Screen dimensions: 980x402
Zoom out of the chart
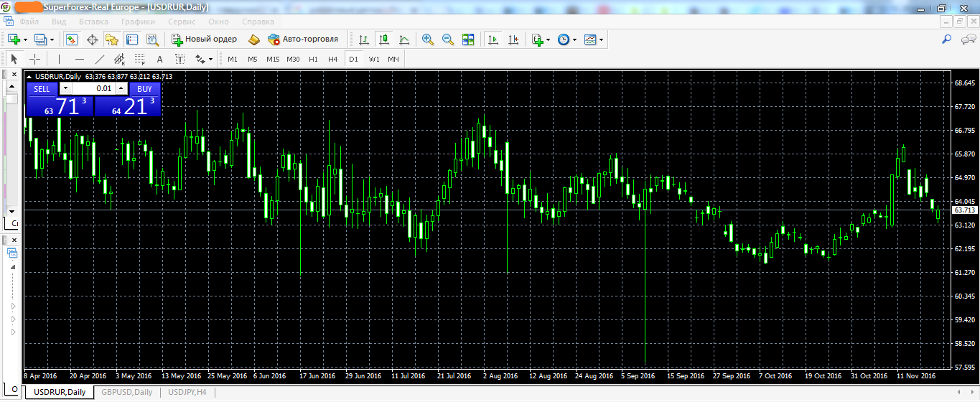tap(448, 39)
